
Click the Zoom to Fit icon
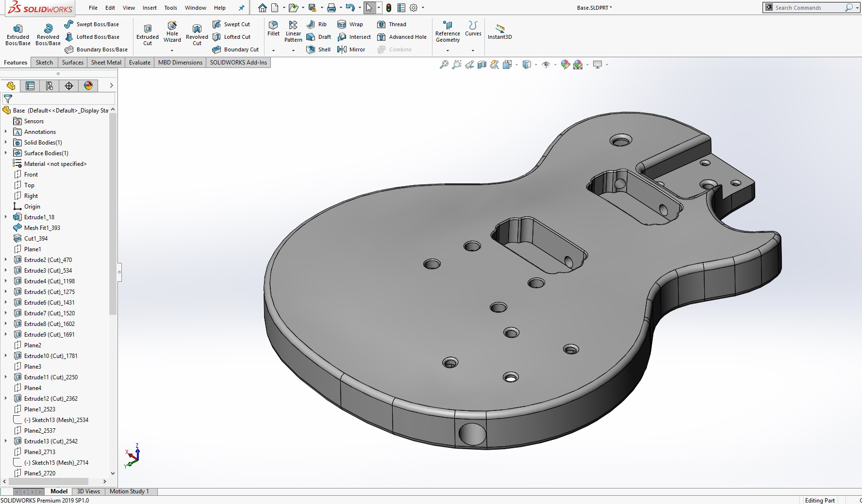tap(444, 65)
